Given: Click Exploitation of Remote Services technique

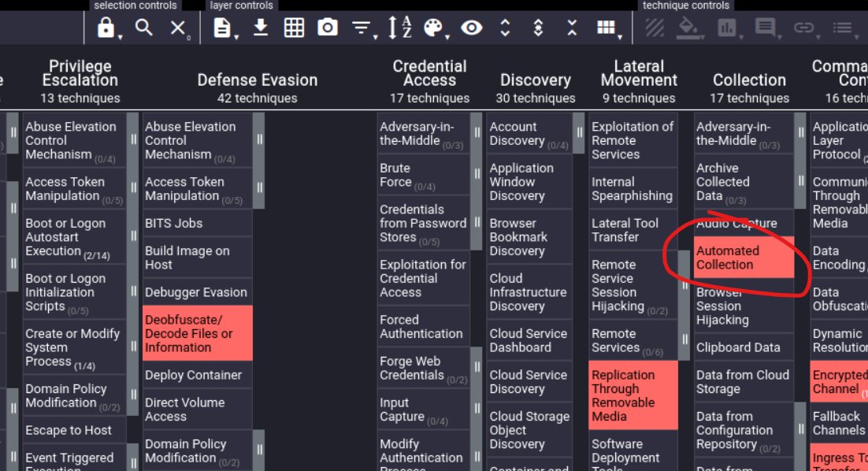Looking at the screenshot, I should coord(633,140).
